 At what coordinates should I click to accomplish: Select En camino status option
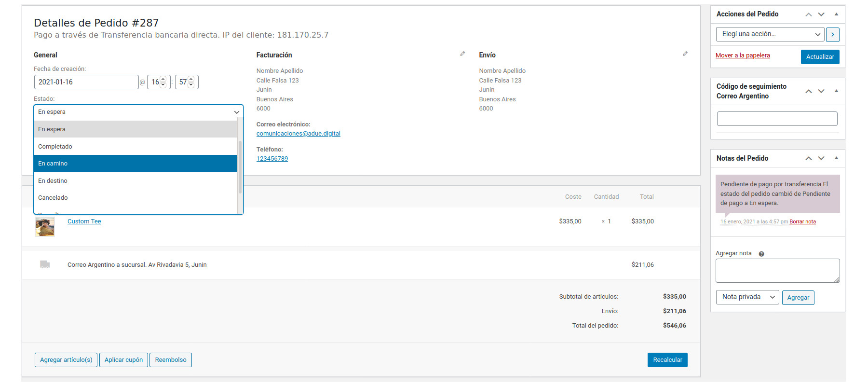[x=136, y=164]
